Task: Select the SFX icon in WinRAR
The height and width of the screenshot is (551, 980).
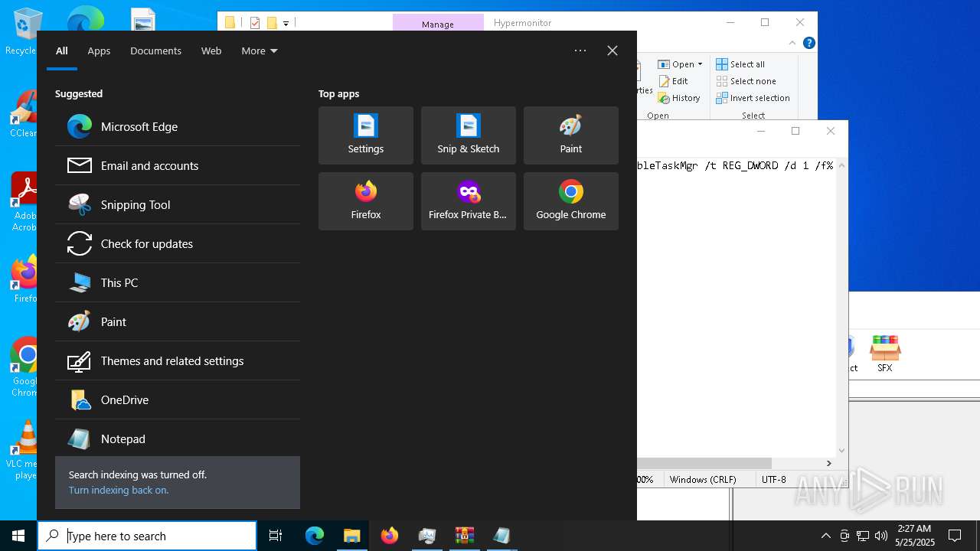Action: point(884,354)
